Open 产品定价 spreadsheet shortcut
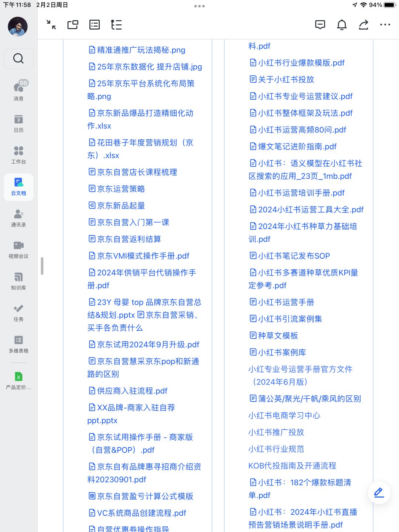The height and width of the screenshot is (532, 399). point(18,381)
